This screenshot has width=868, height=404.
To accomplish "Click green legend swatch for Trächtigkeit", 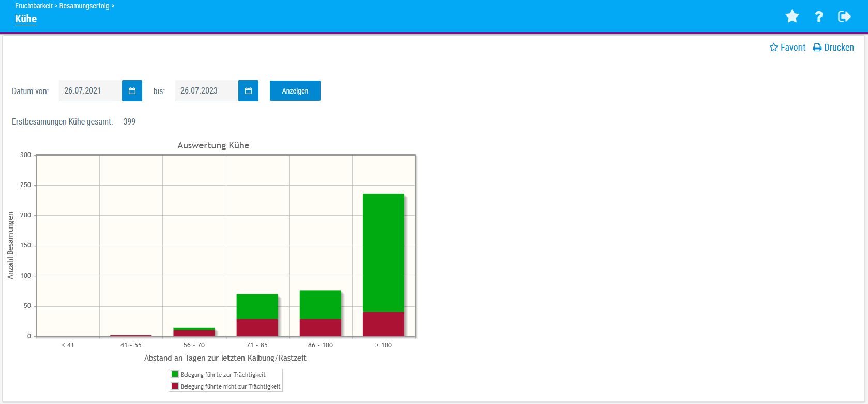I will (x=175, y=375).
